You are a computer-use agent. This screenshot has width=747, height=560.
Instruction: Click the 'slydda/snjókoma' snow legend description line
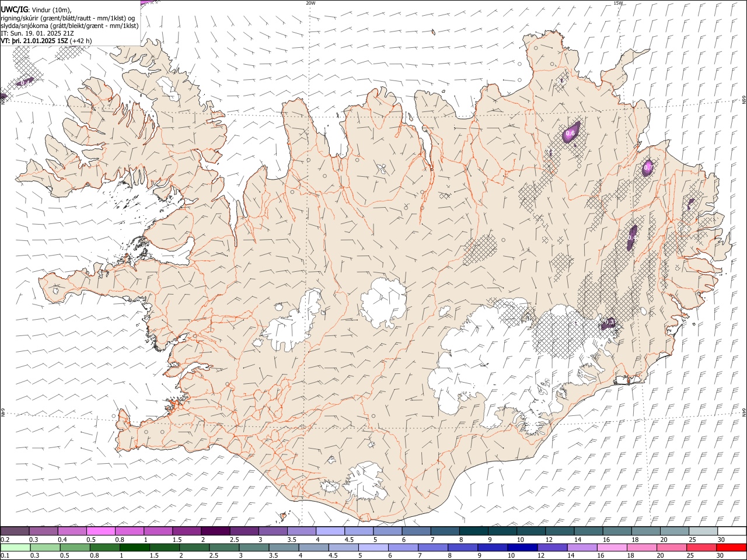[69, 26]
